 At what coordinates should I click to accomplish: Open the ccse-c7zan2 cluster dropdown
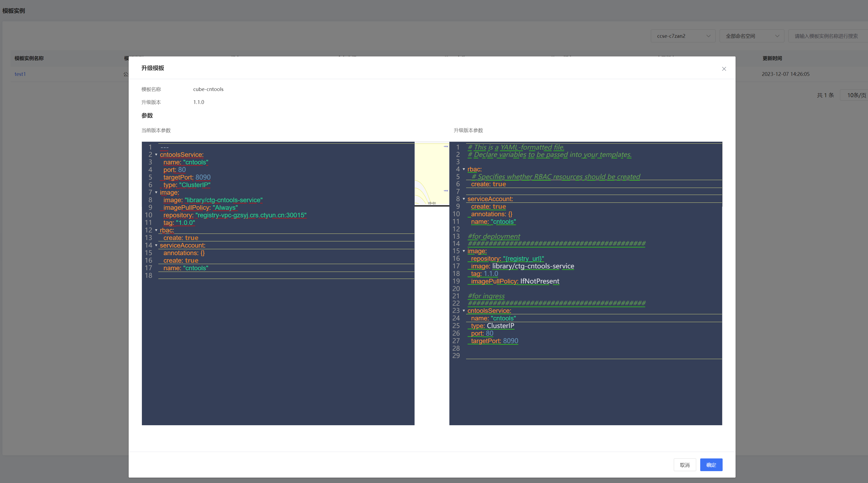(x=683, y=36)
